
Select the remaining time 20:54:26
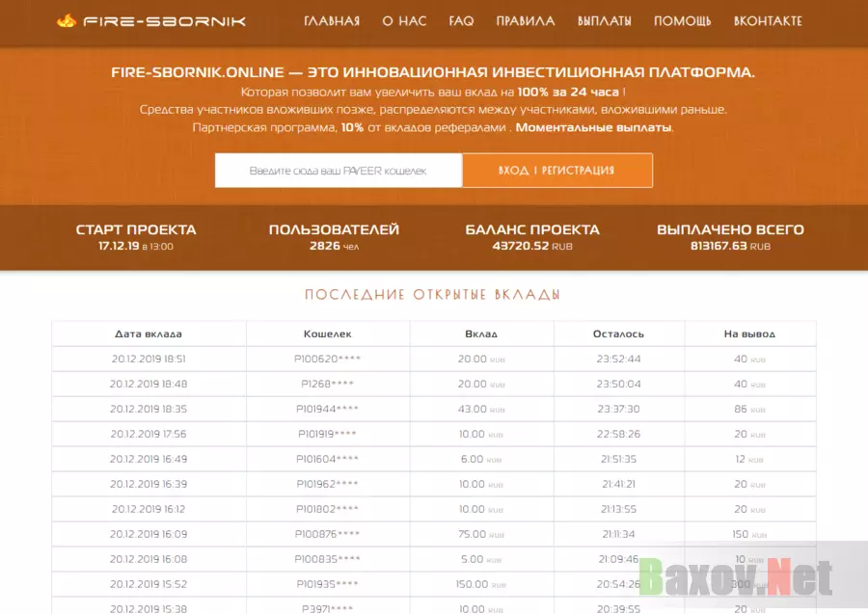coord(618,584)
